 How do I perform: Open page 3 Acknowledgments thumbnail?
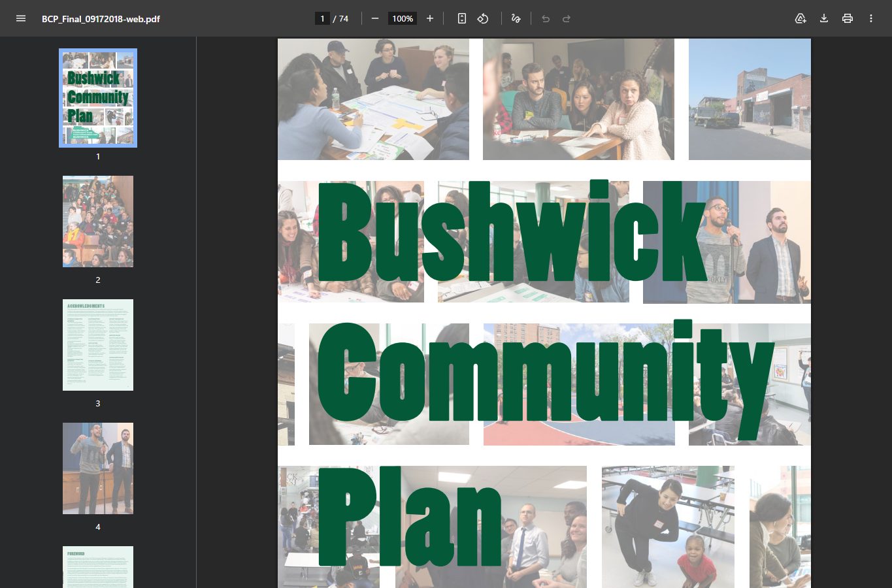pos(98,345)
